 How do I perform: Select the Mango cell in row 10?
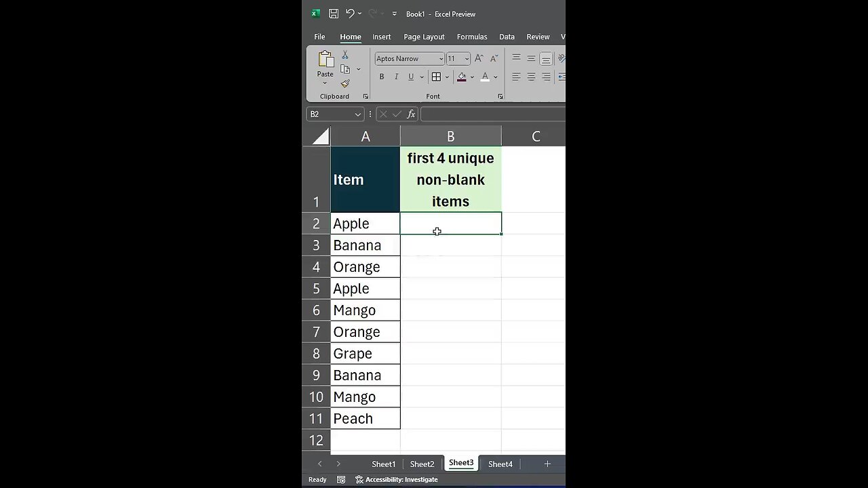[366, 397]
